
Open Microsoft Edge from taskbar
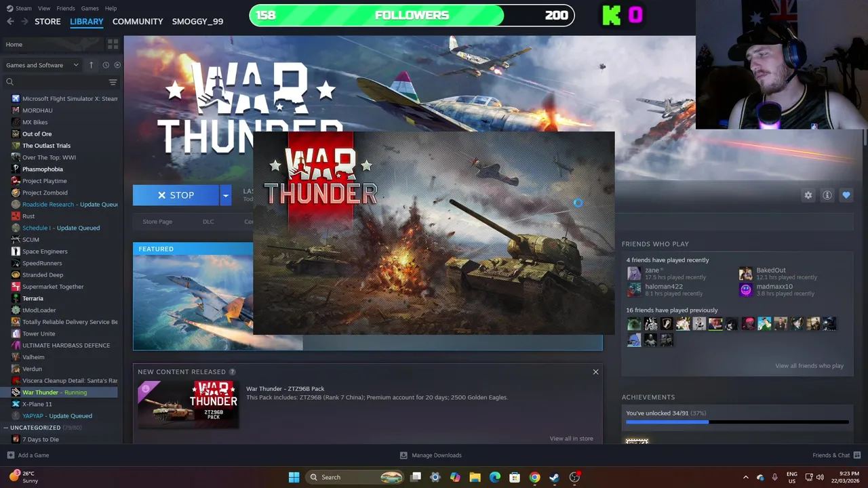pyautogui.click(x=495, y=477)
